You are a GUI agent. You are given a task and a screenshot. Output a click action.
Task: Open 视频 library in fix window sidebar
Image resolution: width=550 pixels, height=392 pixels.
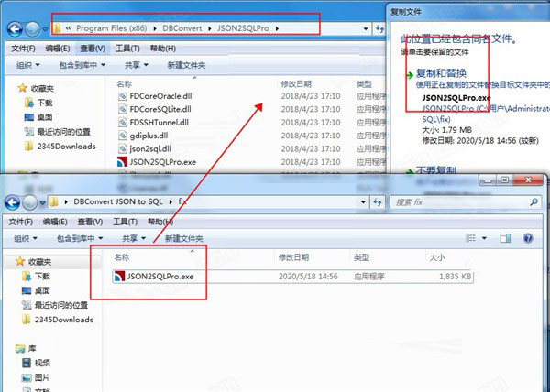tap(36, 363)
